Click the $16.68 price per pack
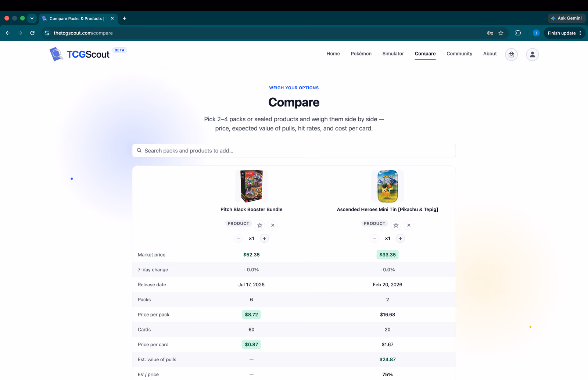 (x=387, y=315)
